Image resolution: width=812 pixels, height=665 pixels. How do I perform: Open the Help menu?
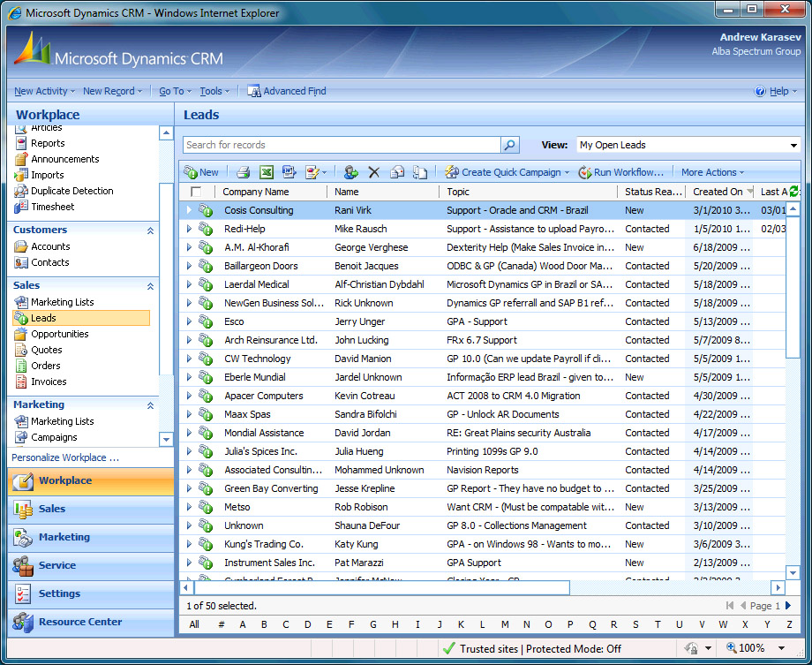click(x=776, y=91)
